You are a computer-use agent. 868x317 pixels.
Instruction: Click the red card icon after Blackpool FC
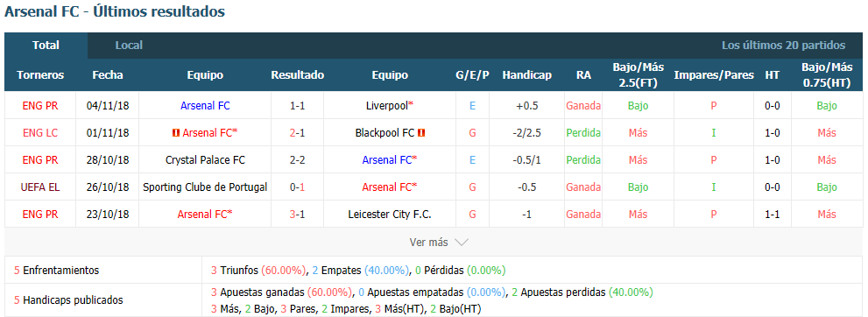click(x=421, y=133)
